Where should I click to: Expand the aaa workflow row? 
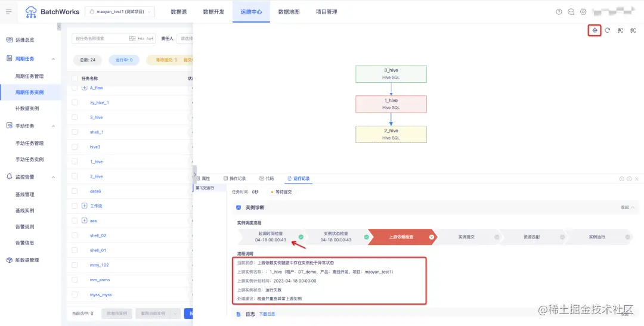85,221
